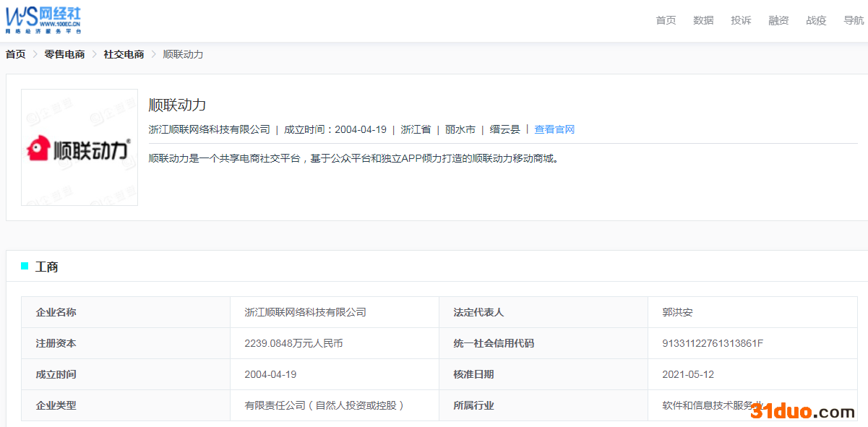Open the 查看官网 link
This screenshot has width=868, height=427.
click(x=554, y=129)
